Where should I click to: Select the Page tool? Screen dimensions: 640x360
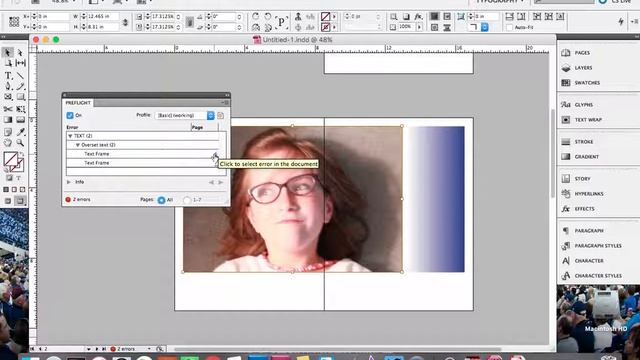pyautogui.click(x=8, y=63)
